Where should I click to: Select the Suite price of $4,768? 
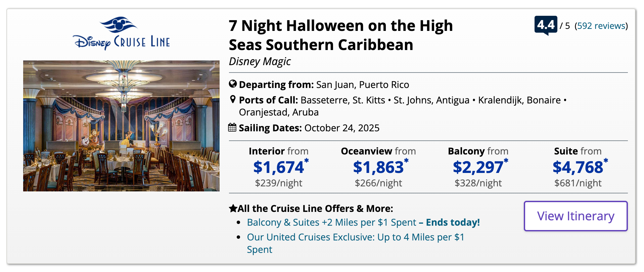point(578,167)
